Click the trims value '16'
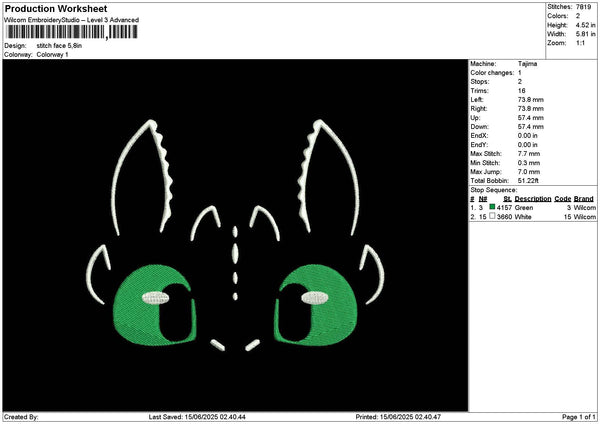The image size is (600, 424). (522, 91)
